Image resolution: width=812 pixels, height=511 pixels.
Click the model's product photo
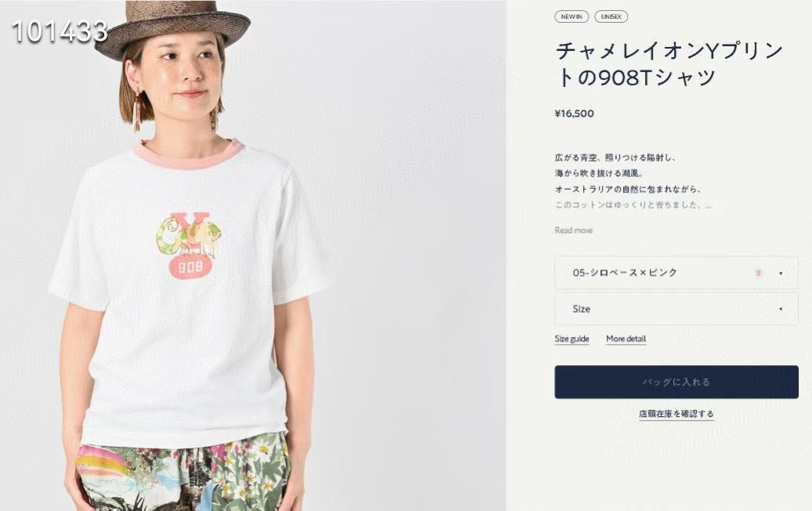point(252,255)
